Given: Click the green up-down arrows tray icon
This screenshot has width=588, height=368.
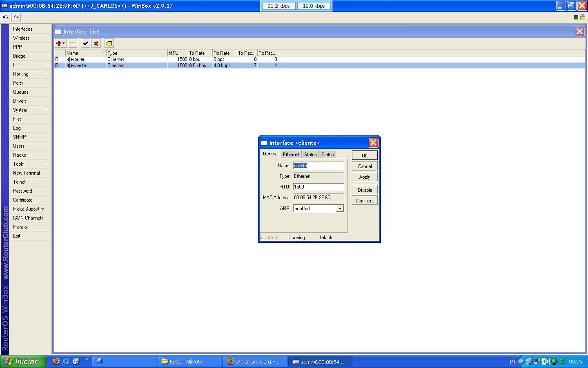Looking at the screenshot, I should (x=562, y=361).
